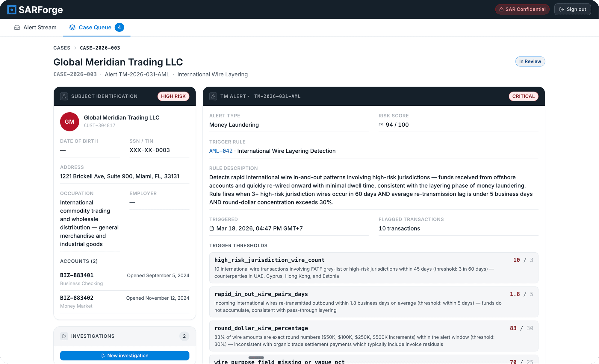Click the gauge icon next to risk score

(381, 125)
